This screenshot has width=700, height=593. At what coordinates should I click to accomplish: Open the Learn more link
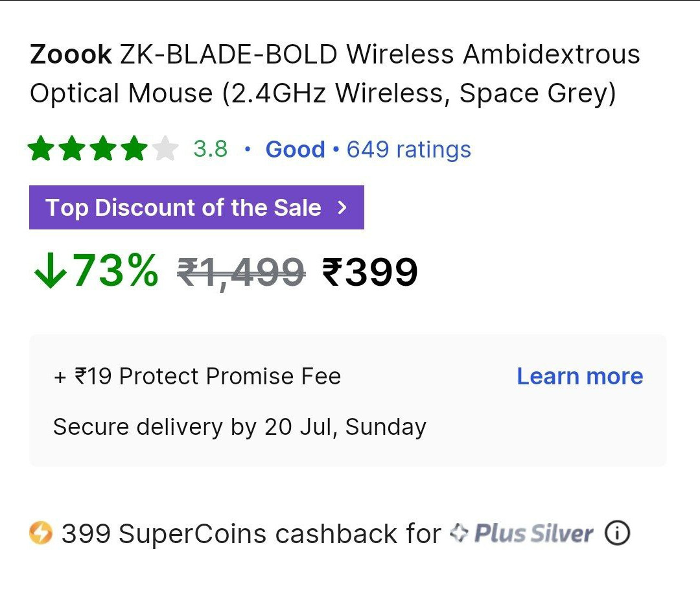[580, 376]
